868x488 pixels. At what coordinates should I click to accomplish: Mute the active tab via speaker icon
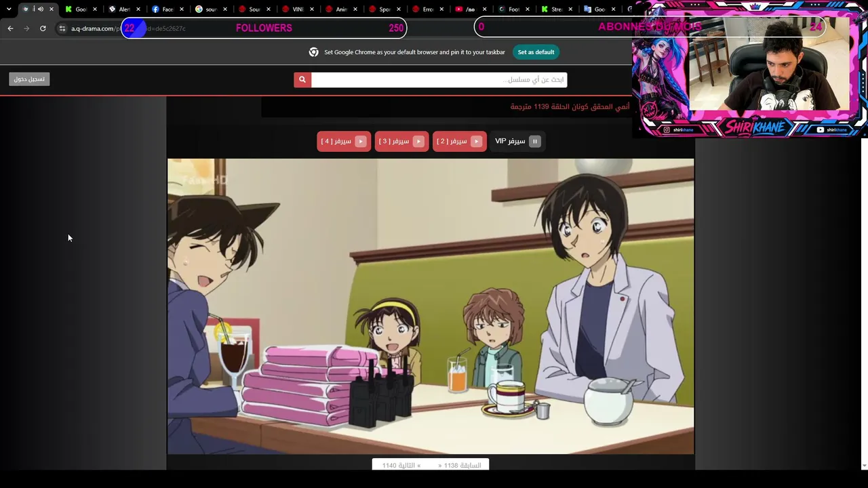pos(41,9)
